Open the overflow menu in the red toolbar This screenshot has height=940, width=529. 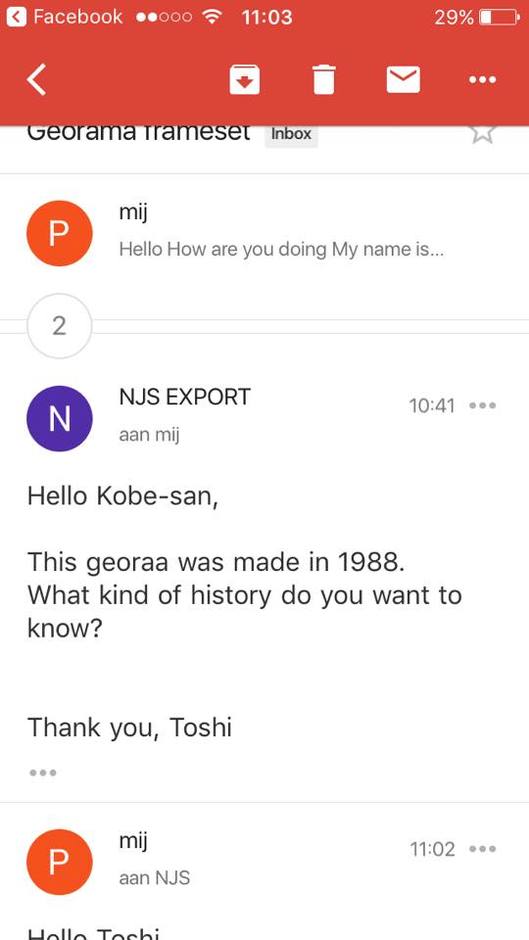point(483,80)
